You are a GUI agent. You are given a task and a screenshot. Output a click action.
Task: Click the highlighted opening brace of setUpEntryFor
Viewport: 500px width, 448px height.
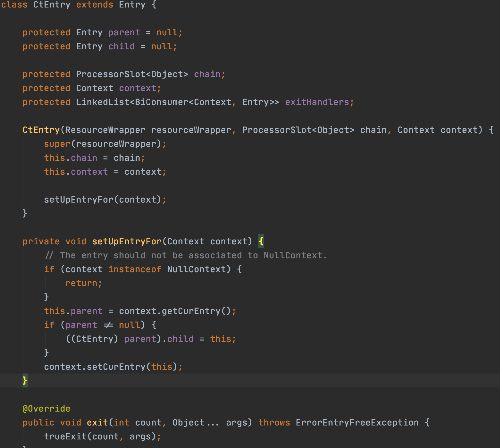[x=261, y=242]
